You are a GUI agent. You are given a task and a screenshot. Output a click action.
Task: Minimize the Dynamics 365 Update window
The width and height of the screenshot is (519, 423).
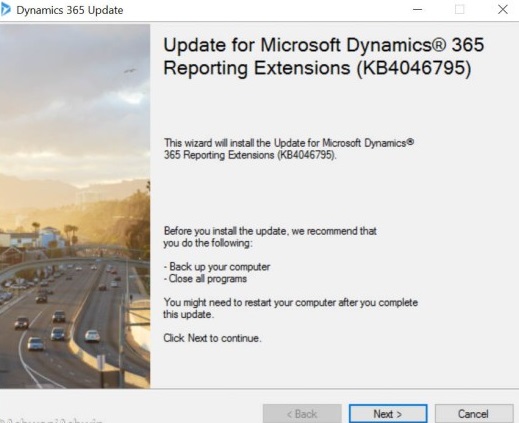(417, 10)
